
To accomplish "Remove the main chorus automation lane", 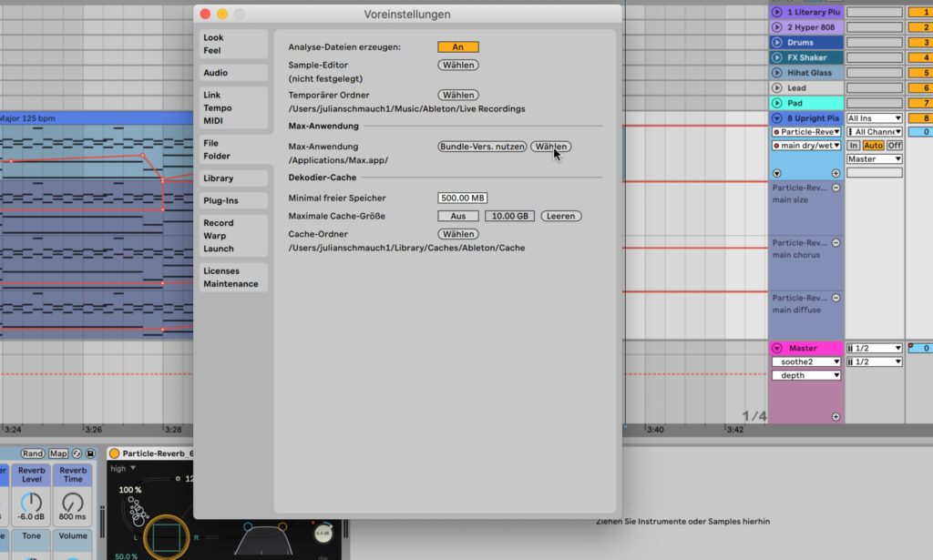I will [836, 243].
